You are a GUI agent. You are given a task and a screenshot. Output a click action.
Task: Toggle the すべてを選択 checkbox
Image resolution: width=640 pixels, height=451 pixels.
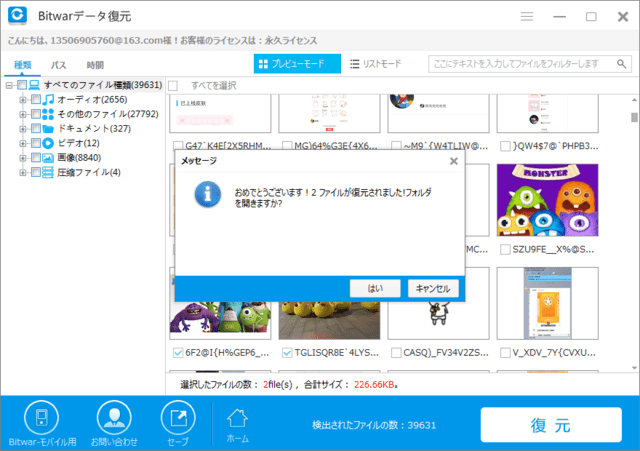coord(173,86)
